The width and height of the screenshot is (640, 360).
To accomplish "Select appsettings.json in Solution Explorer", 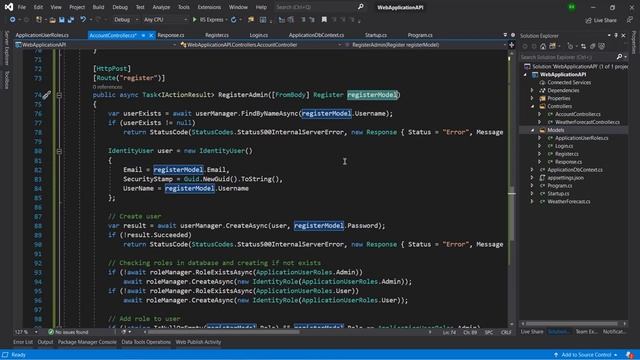I will pos(566,178).
